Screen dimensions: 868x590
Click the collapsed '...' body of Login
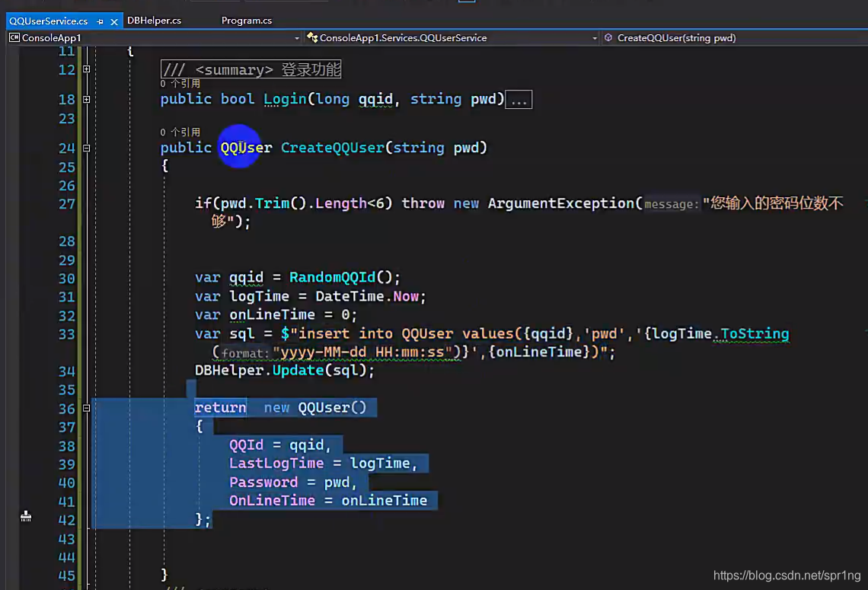(519, 100)
